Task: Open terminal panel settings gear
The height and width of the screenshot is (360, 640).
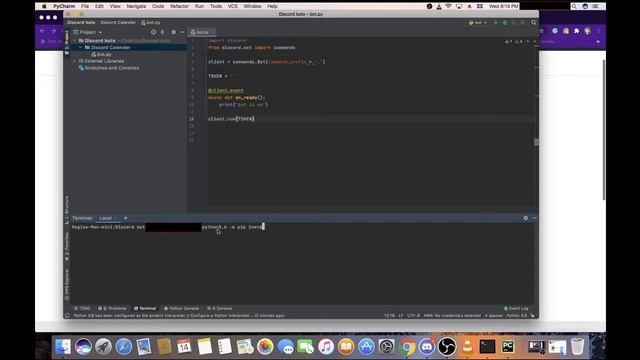Action: click(x=525, y=218)
